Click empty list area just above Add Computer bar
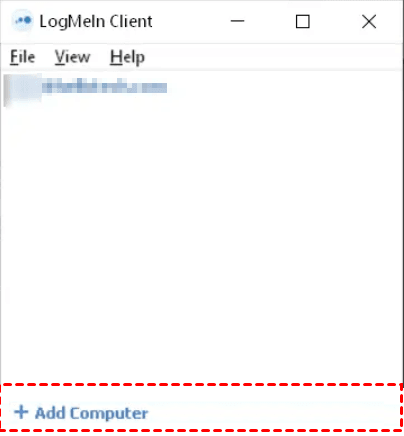The width and height of the screenshot is (404, 436). (200, 370)
